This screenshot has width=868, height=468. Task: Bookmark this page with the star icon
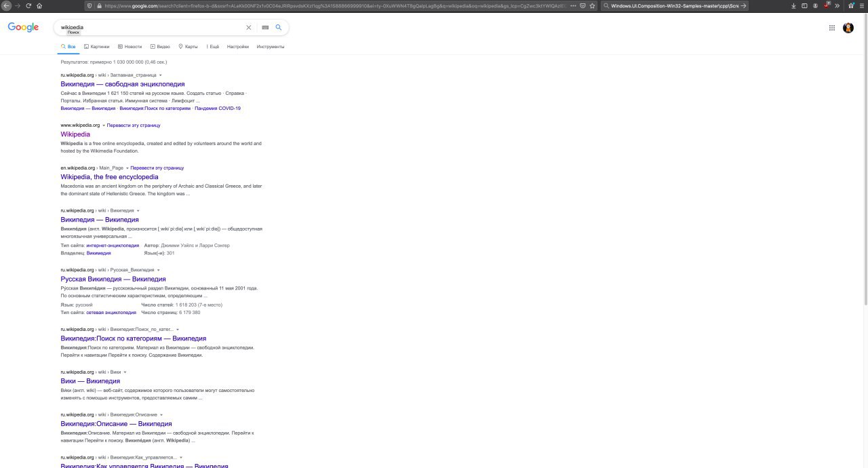593,5
